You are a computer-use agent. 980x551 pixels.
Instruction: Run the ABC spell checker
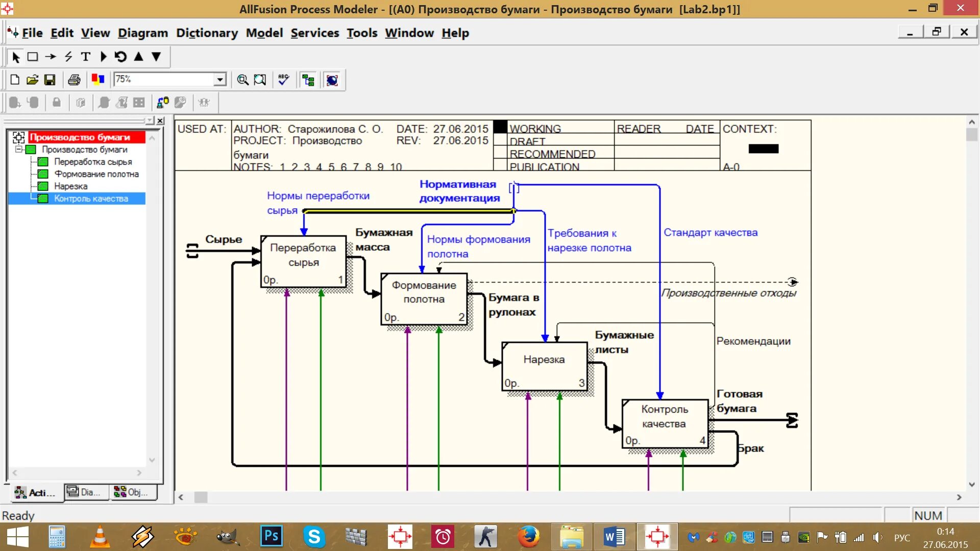[x=284, y=80]
